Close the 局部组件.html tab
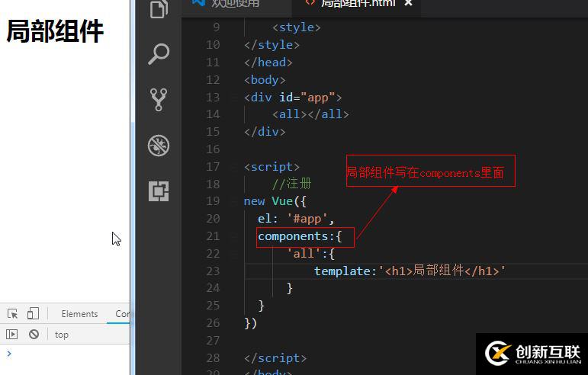Viewport: 588px width, 375px height. tap(408, 3)
